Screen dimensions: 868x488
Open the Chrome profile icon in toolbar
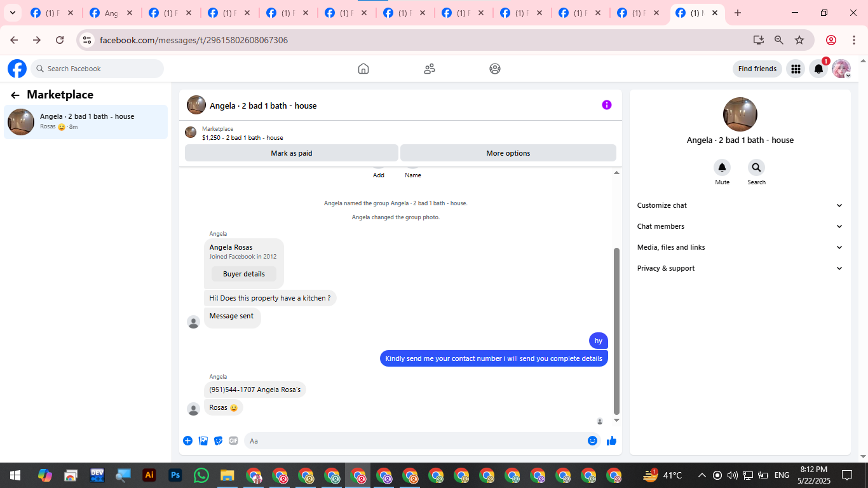tap(831, 40)
